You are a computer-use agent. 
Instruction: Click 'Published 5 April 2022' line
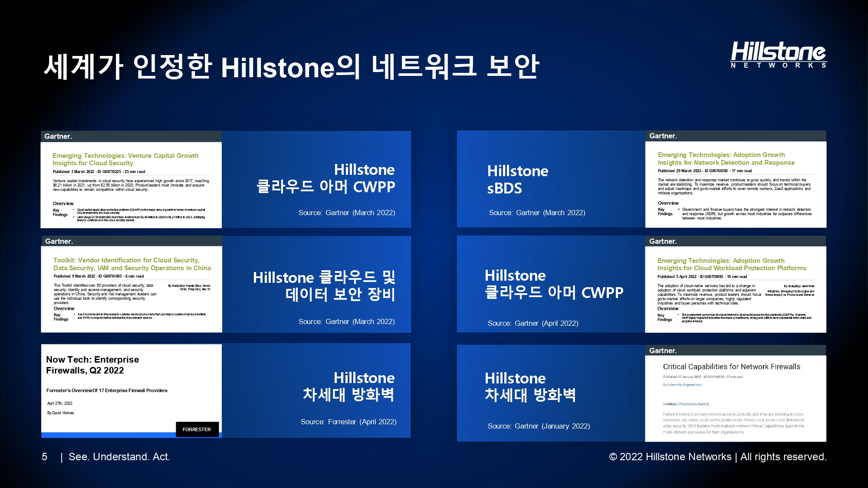[x=702, y=277]
